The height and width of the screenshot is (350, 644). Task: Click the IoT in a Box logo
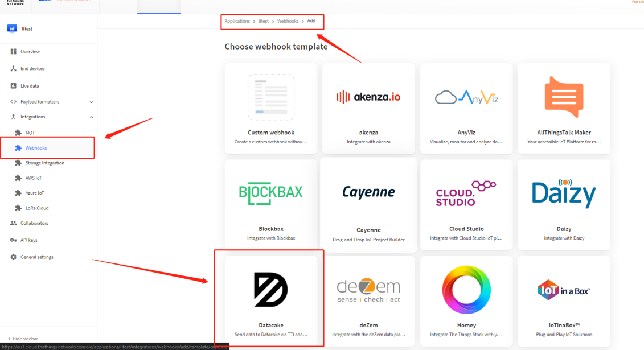click(x=564, y=290)
